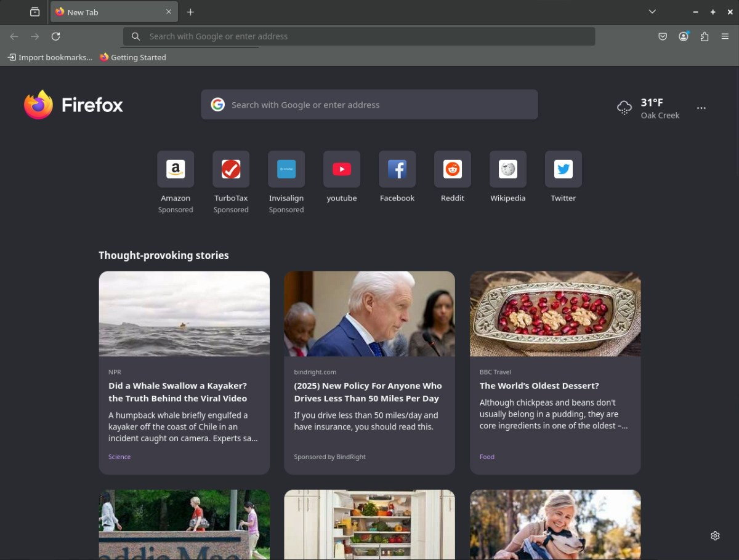Image resolution: width=739 pixels, height=560 pixels.
Task: Open personalize new tab gear icon
Action: [x=715, y=536]
